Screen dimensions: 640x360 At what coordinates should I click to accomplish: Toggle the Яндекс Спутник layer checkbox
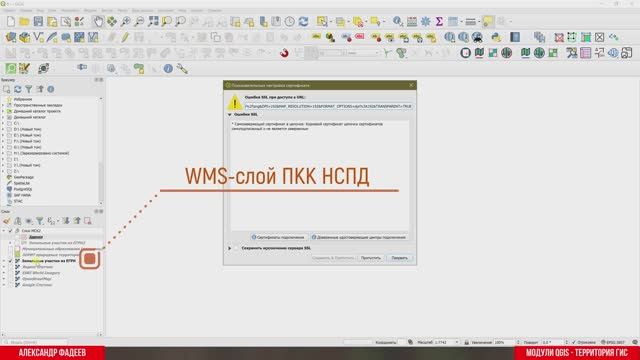click(x=11, y=267)
